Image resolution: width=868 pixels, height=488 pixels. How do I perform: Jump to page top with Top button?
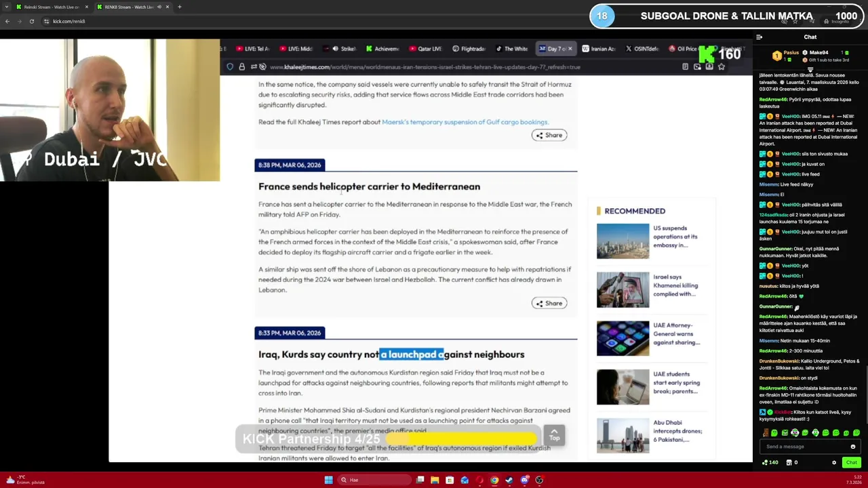pos(554,434)
